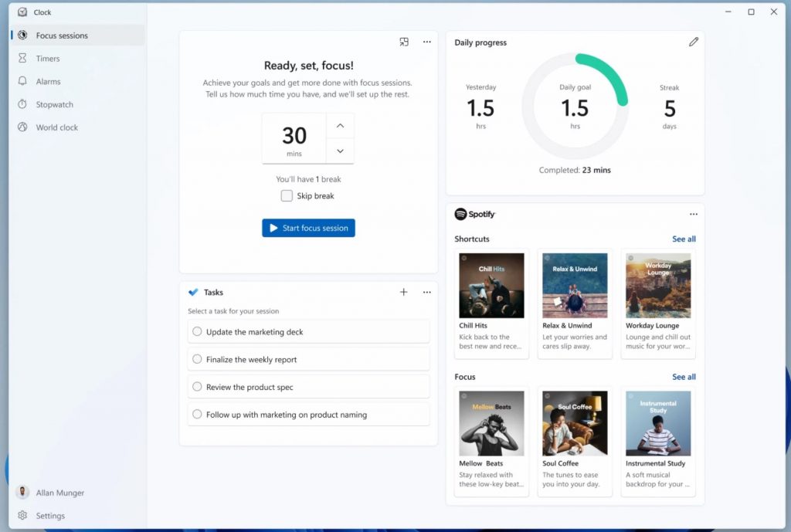This screenshot has height=532, width=791.
Task: Go to the World clock page
Action: (x=56, y=127)
